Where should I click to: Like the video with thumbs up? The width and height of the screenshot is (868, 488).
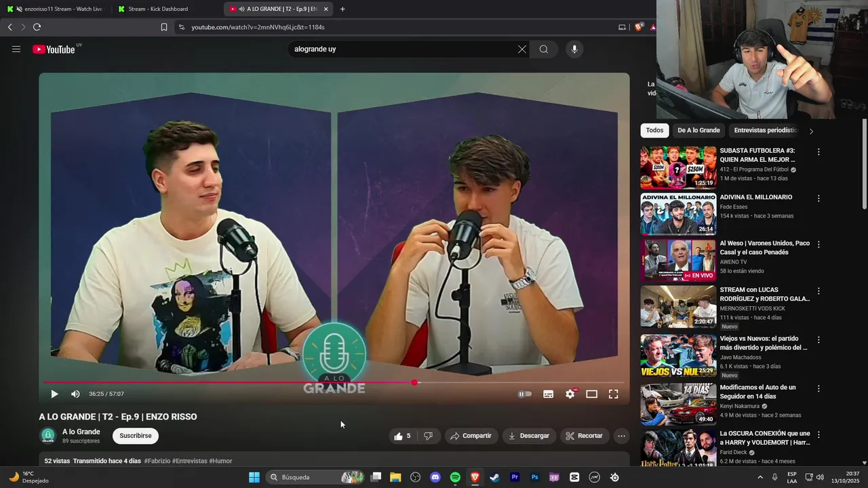pyautogui.click(x=402, y=436)
